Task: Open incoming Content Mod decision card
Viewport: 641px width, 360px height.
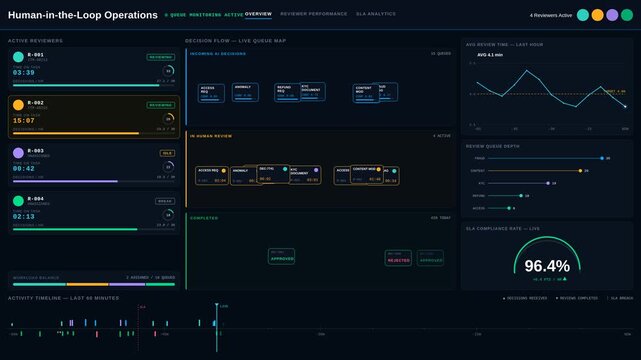Action: pos(366,94)
